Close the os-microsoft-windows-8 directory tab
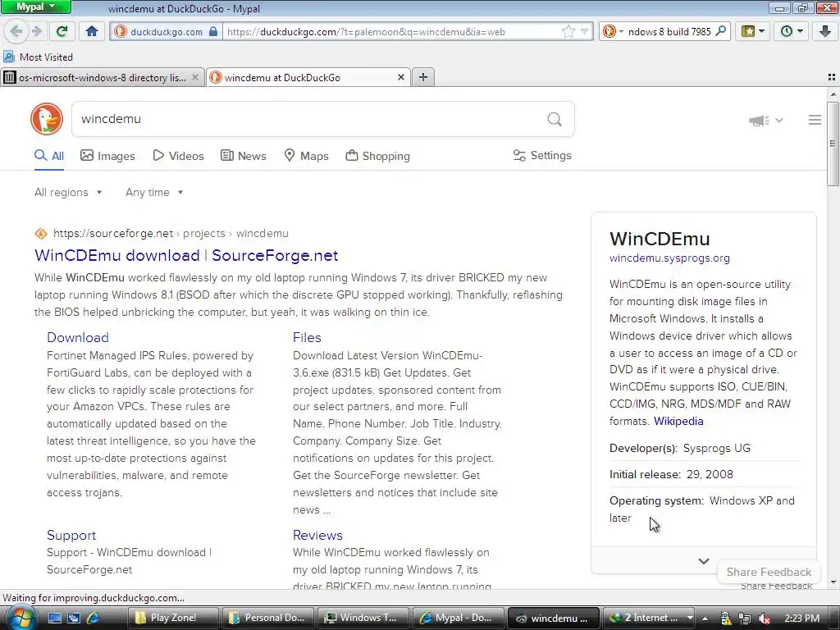 [x=195, y=78]
